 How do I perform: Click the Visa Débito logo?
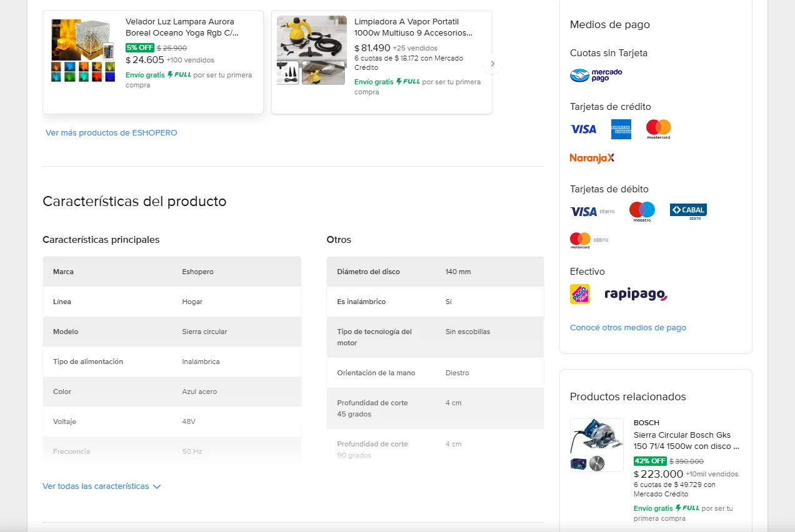[592, 212]
